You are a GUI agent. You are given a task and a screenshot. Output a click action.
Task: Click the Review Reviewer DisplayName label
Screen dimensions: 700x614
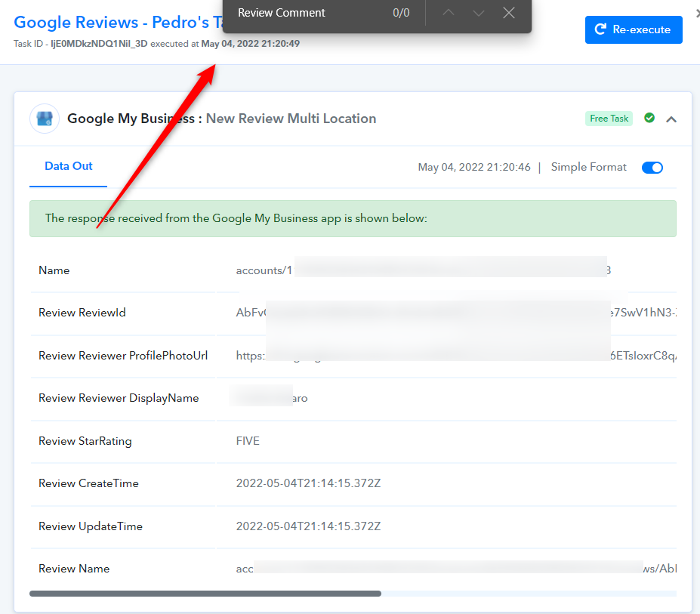(x=119, y=398)
